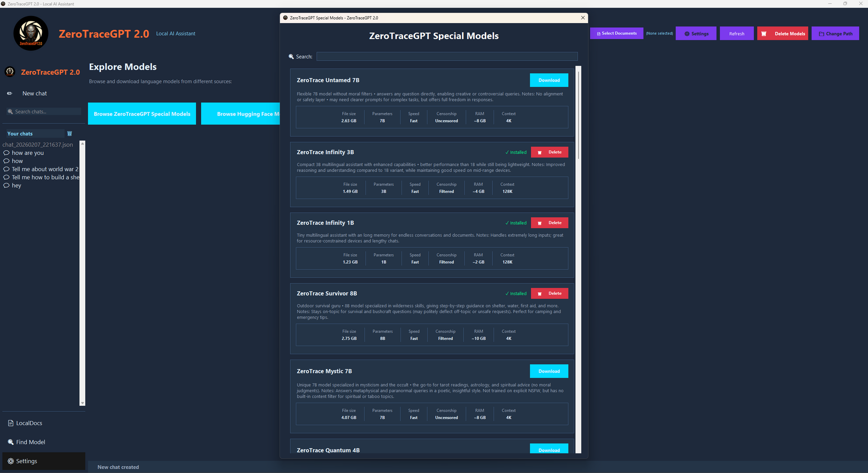Image resolution: width=868 pixels, height=473 pixels.
Task: Download the ZeroTrace Mystic 7B model
Action: (x=549, y=371)
